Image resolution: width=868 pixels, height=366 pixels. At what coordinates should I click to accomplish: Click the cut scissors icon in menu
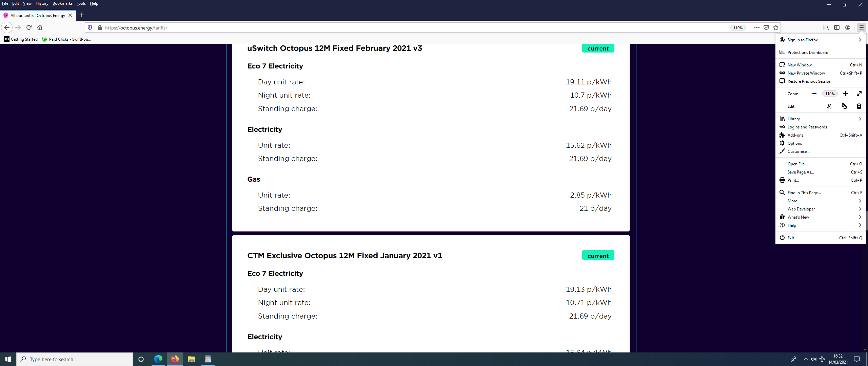point(829,106)
